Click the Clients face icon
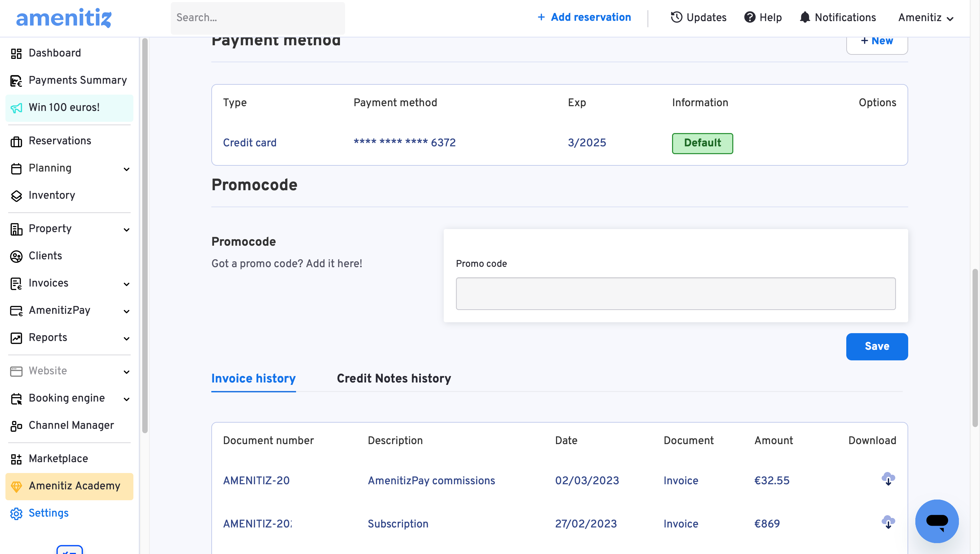This screenshot has height=554, width=980. [16, 256]
